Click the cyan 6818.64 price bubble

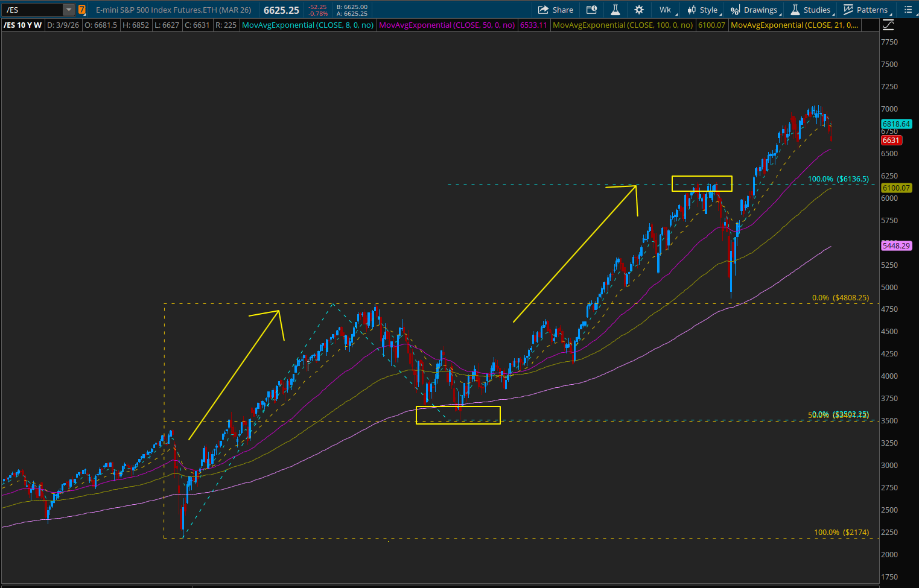pos(896,124)
